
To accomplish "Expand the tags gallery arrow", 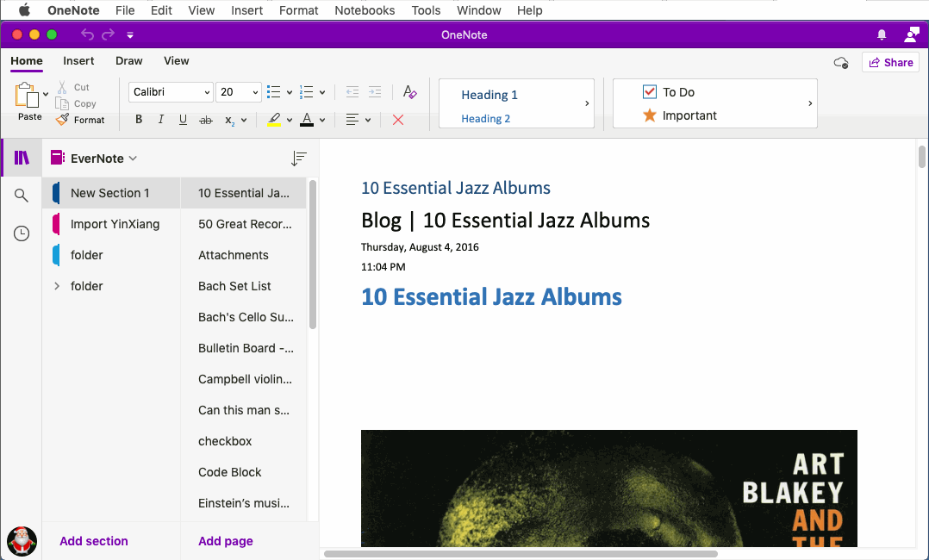I will click(810, 103).
